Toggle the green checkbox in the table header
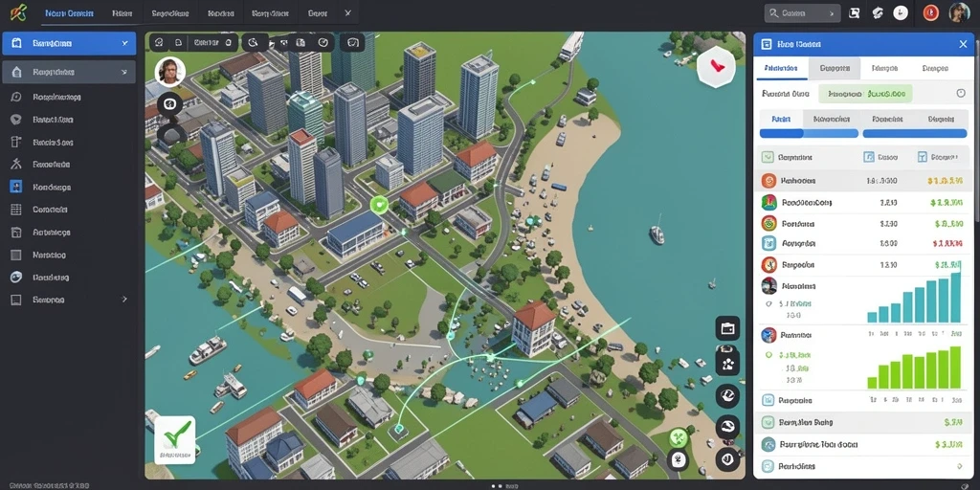Image resolution: width=980 pixels, height=490 pixels. [768, 158]
